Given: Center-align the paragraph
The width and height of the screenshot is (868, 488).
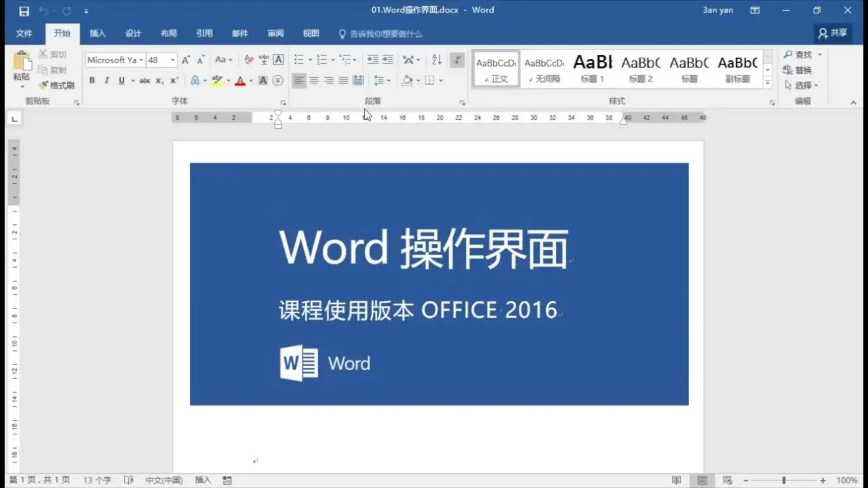Looking at the screenshot, I should 314,81.
